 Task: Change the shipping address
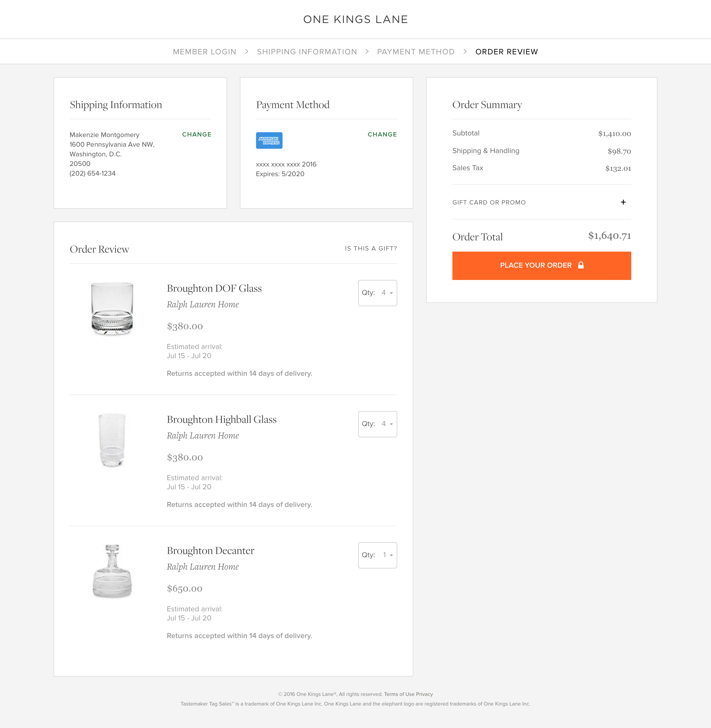(196, 134)
